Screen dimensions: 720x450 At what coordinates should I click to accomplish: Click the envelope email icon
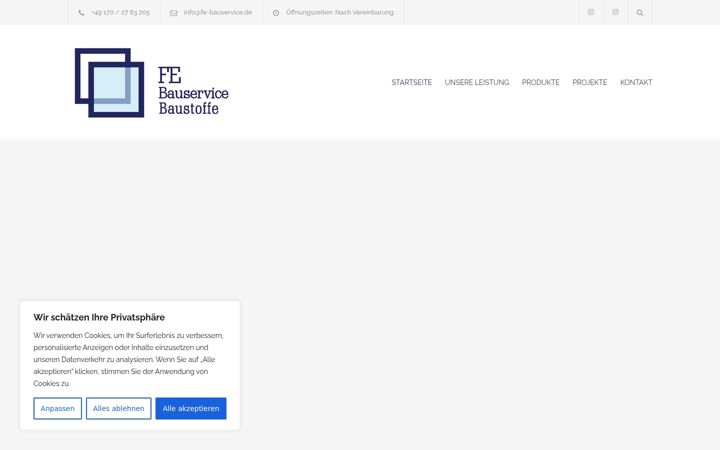point(174,13)
